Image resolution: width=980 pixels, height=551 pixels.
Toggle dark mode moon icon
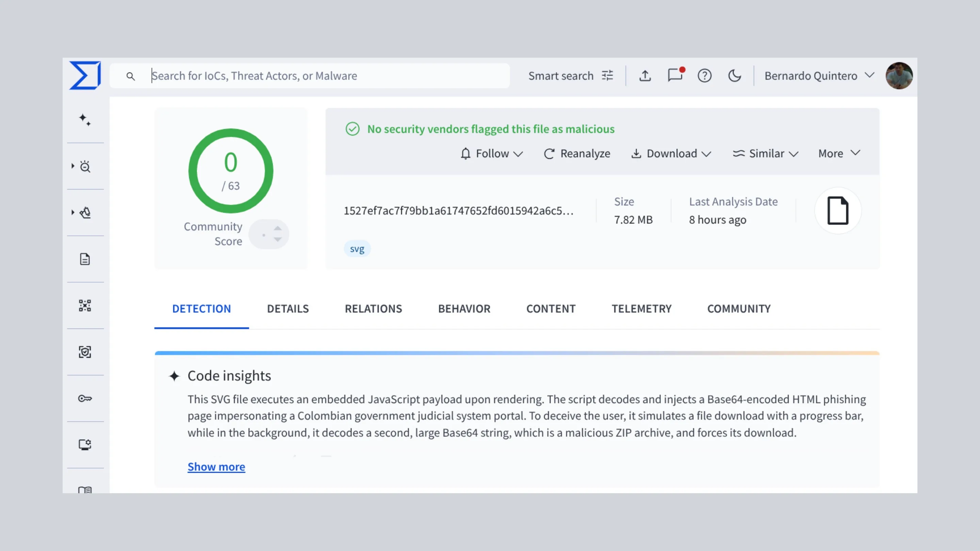pos(735,76)
